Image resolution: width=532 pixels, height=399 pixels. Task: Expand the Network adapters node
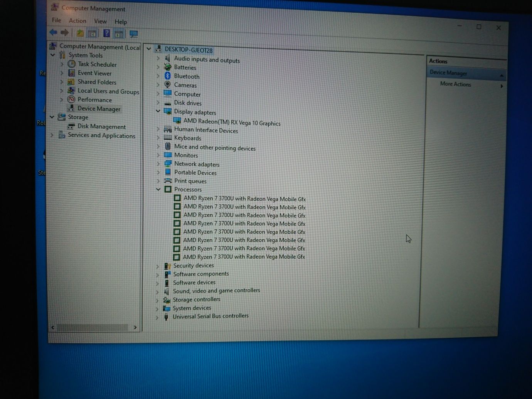coord(158,163)
